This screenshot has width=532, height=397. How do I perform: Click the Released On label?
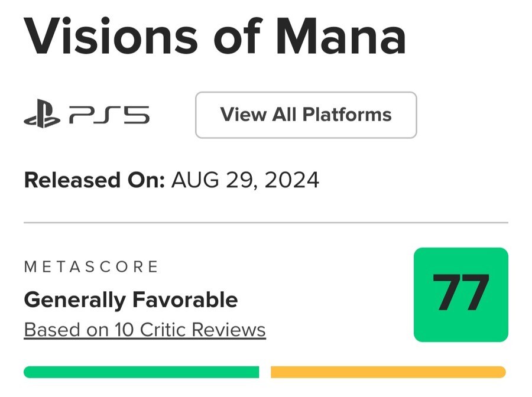point(94,180)
